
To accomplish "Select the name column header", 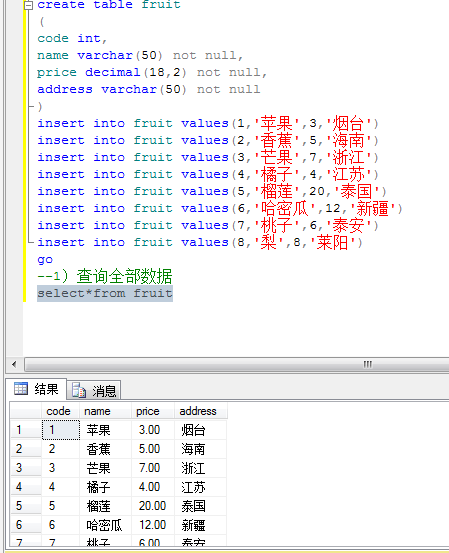I will click(x=105, y=411).
